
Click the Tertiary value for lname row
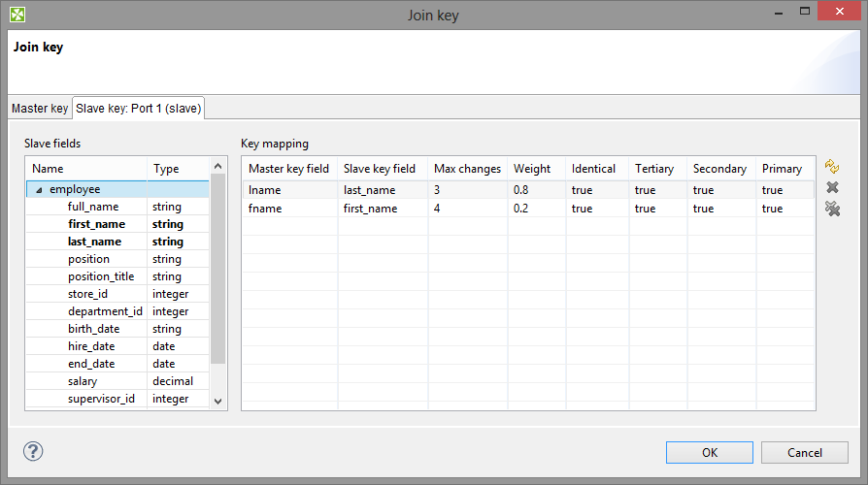(x=645, y=191)
